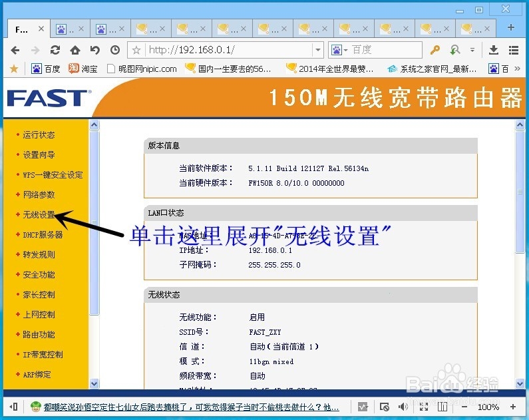Switch to the second tab with paw icon
Viewport: 529px width, 420px height.
pos(70,29)
